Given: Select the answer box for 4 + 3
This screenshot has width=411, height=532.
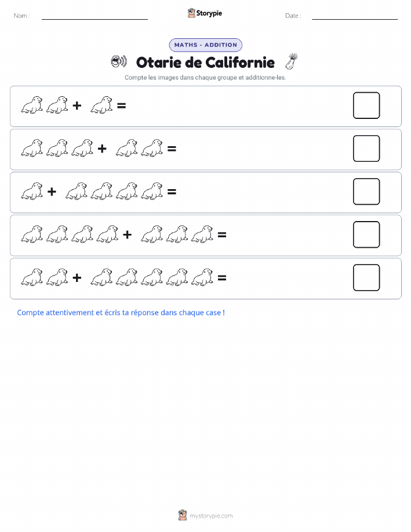Looking at the screenshot, I should (366, 234).
